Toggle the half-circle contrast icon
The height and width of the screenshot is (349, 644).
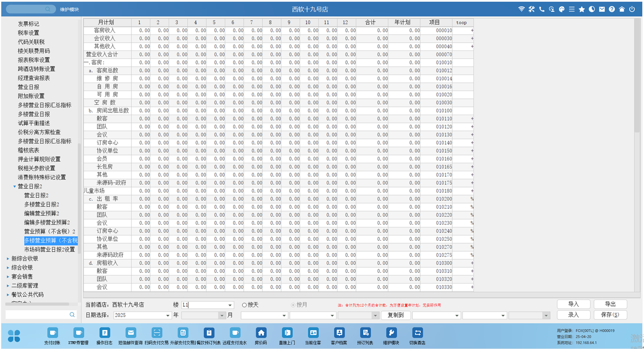pos(592,9)
